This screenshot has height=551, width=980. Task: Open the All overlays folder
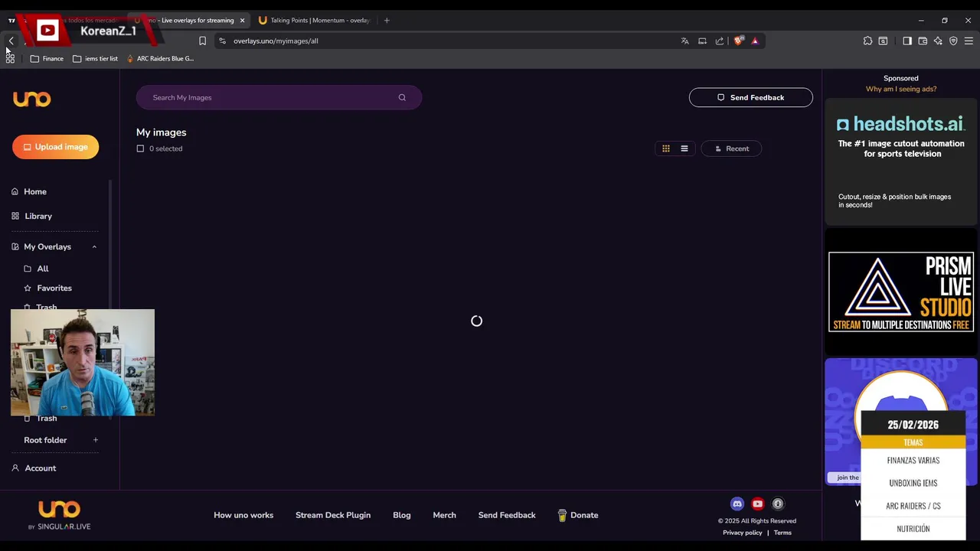(x=42, y=269)
